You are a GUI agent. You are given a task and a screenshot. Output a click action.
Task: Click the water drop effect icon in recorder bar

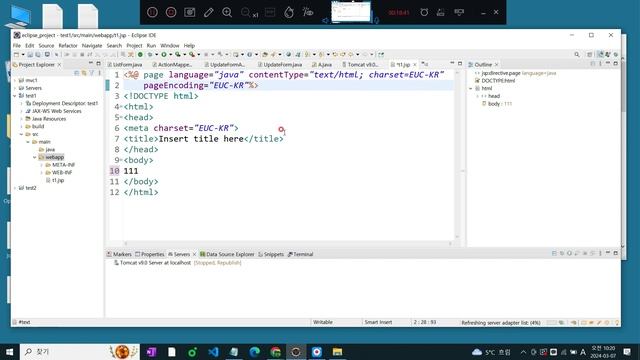tap(289, 12)
